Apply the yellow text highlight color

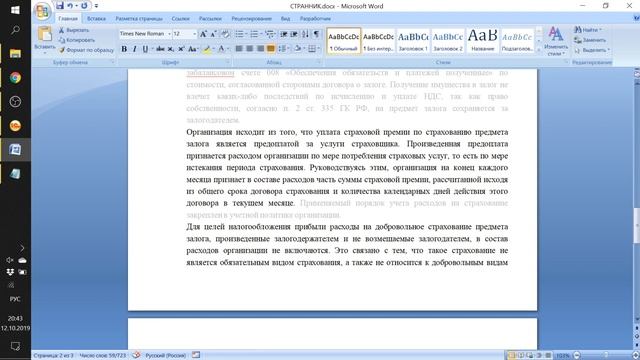(207, 49)
